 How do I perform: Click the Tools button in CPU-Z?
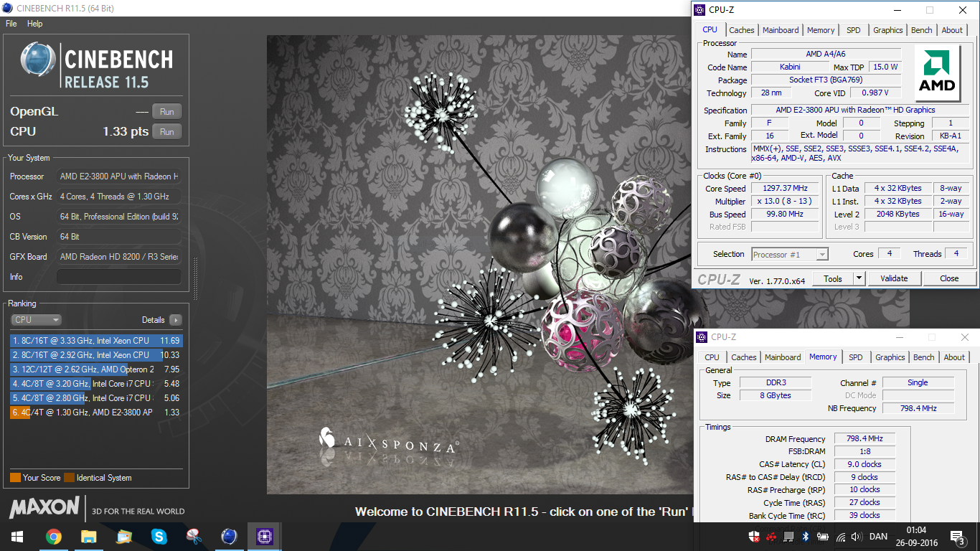click(x=833, y=278)
